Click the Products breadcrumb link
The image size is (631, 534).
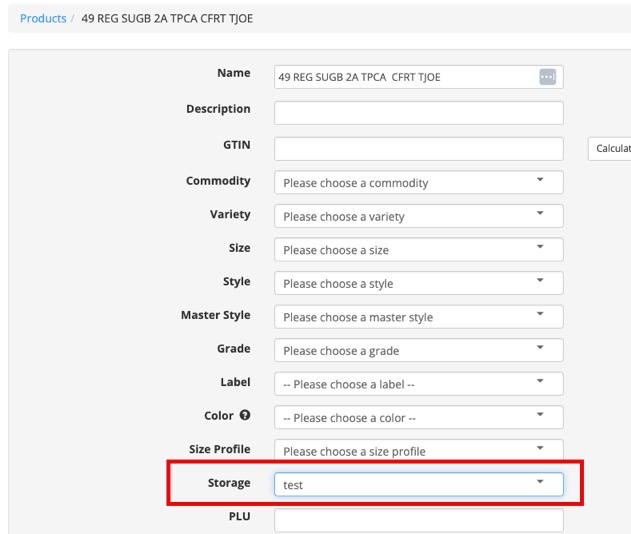(43, 18)
